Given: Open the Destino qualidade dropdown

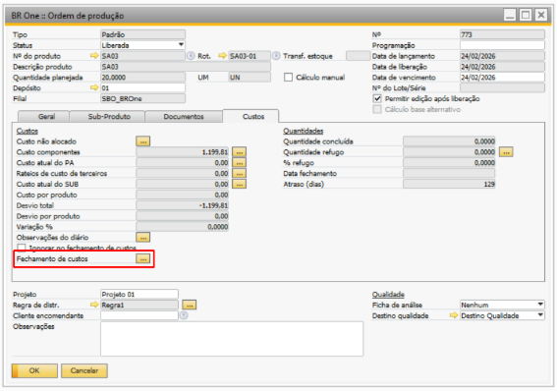Looking at the screenshot, I should tap(540, 315).
